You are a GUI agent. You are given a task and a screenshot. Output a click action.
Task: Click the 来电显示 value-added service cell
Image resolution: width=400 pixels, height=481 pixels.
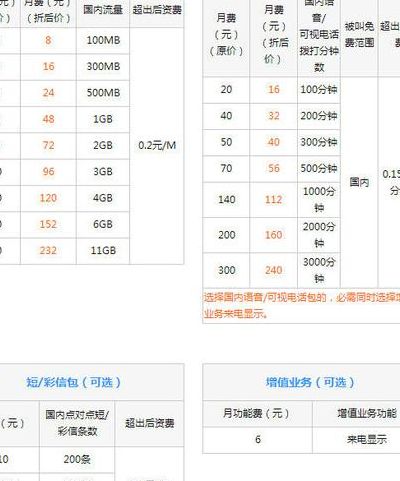tap(367, 440)
